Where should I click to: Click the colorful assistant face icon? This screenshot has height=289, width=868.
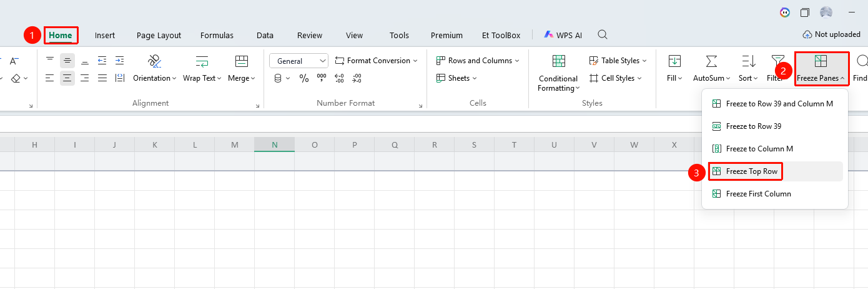(x=785, y=12)
